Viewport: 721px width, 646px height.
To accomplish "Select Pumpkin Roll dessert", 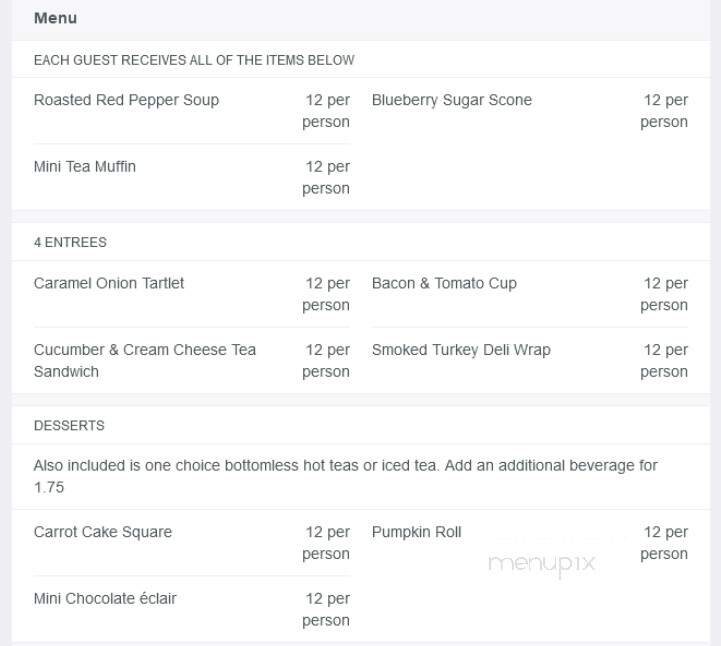I will tap(416, 532).
